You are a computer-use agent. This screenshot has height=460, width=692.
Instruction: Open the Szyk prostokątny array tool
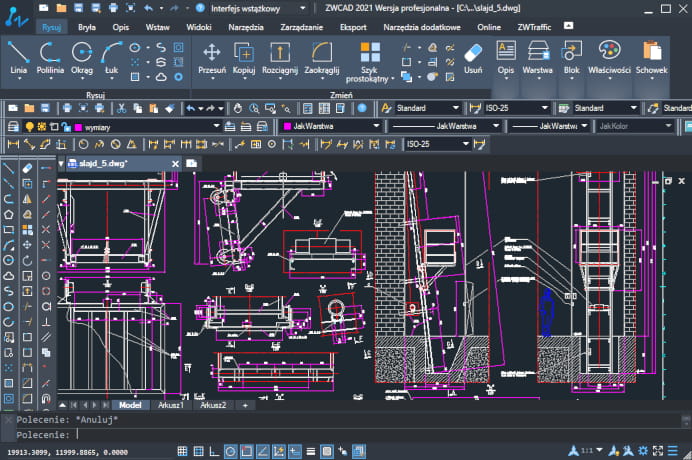(x=370, y=63)
